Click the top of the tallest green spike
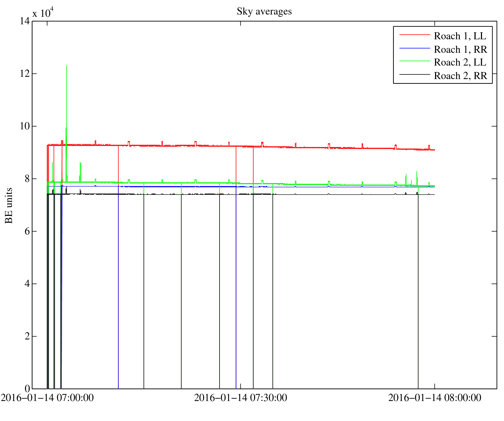Image resolution: width=504 pixels, height=421 pixels. point(66,66)
